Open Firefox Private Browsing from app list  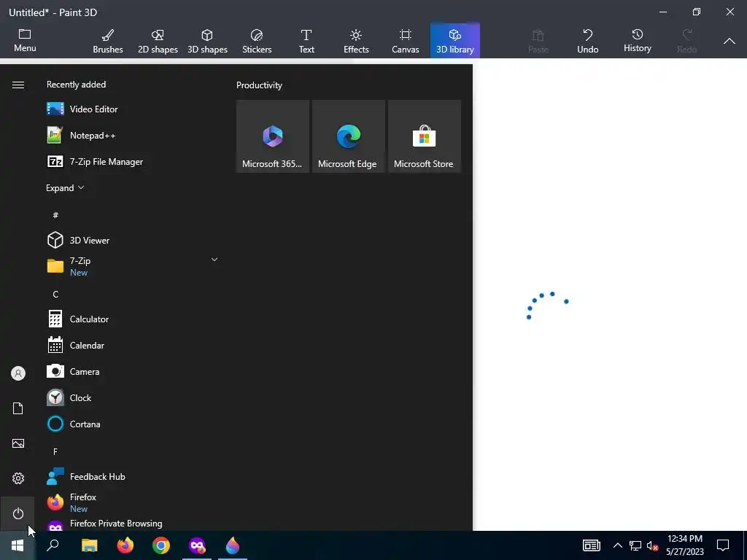pos(133,524)
